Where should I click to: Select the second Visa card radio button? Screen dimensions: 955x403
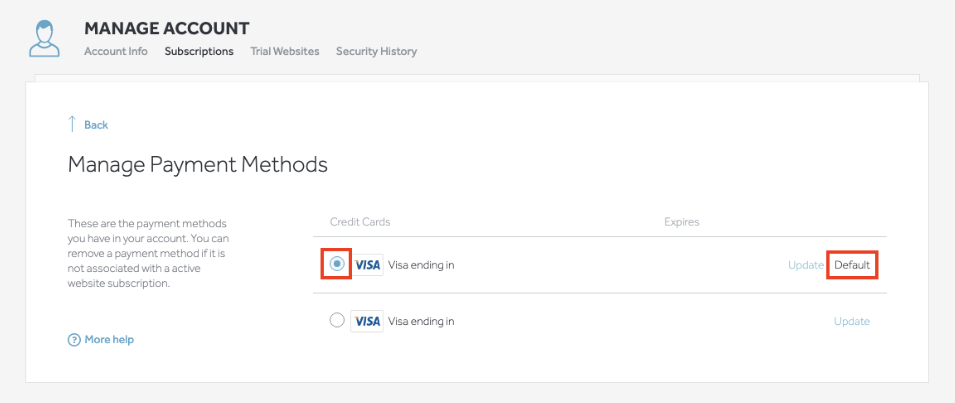point(337,320)
